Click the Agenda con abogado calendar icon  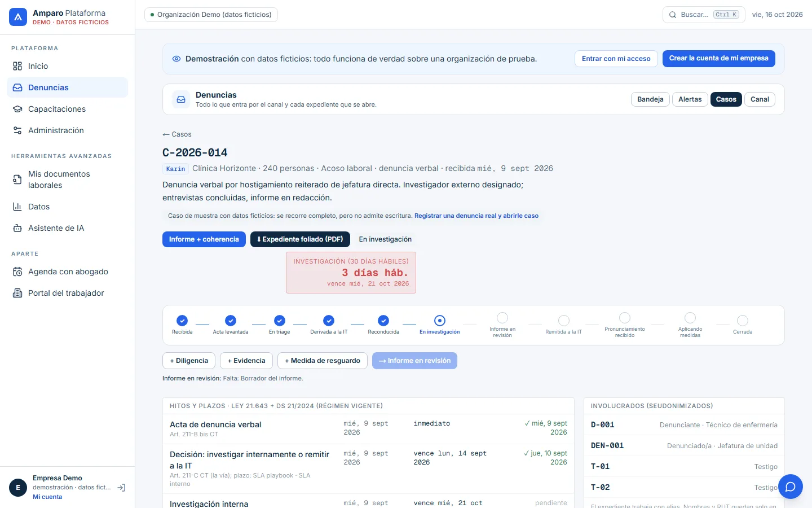click(17, 271)
